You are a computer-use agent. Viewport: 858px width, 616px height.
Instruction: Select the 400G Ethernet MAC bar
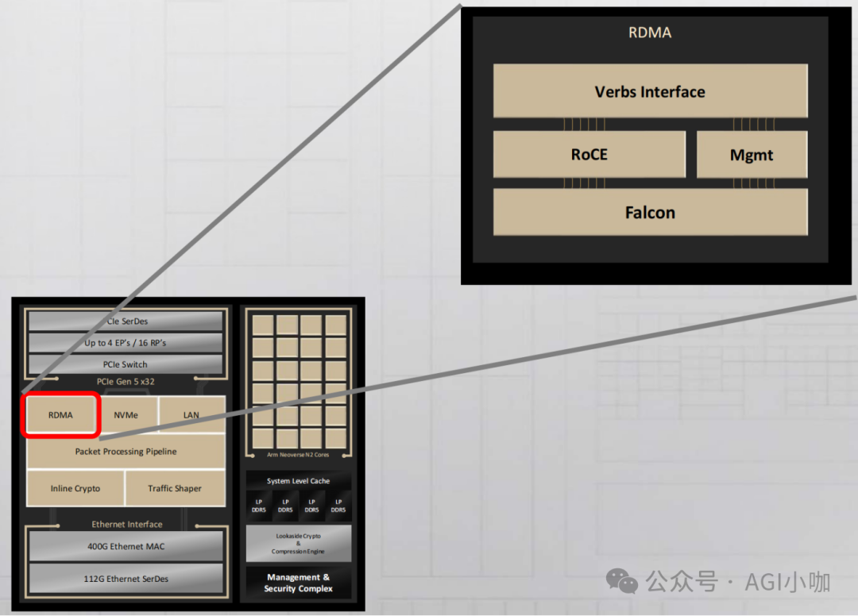tap(126, 546)
